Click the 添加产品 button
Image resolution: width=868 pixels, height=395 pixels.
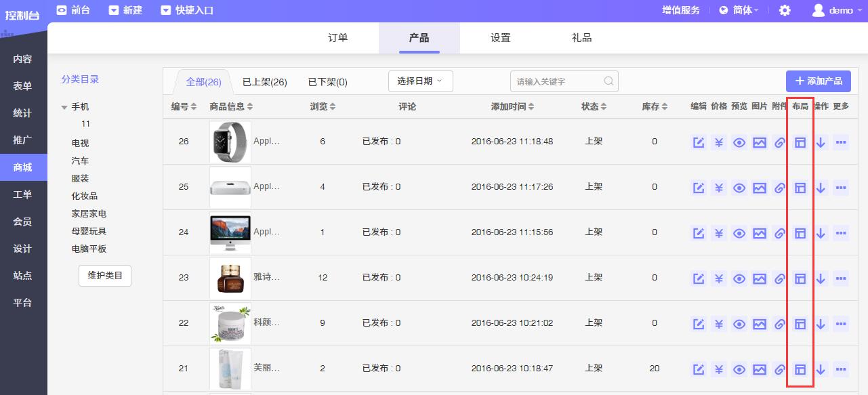pyautogui.click(x=819, y=81)
